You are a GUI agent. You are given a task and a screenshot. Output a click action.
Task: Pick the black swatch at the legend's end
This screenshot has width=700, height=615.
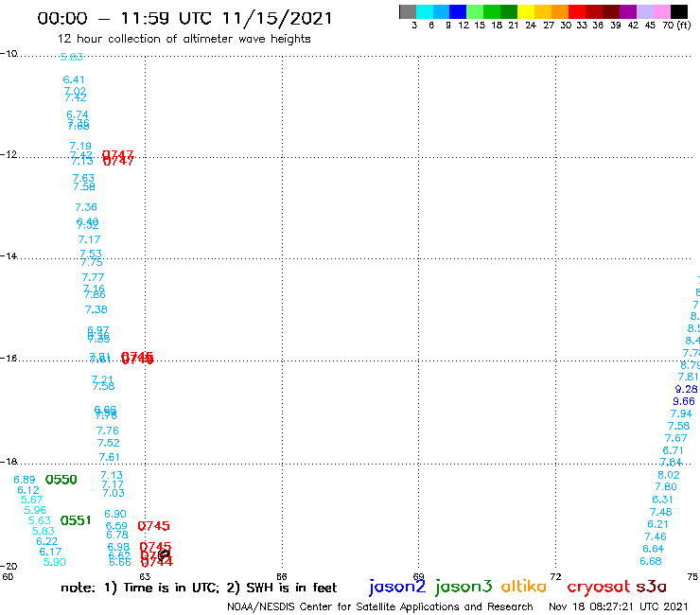679,11
